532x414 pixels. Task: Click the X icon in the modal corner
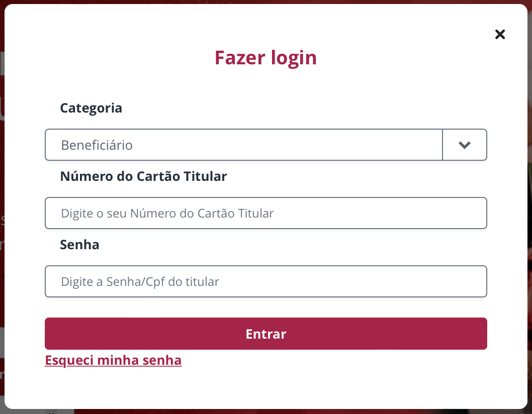[500, 34]
